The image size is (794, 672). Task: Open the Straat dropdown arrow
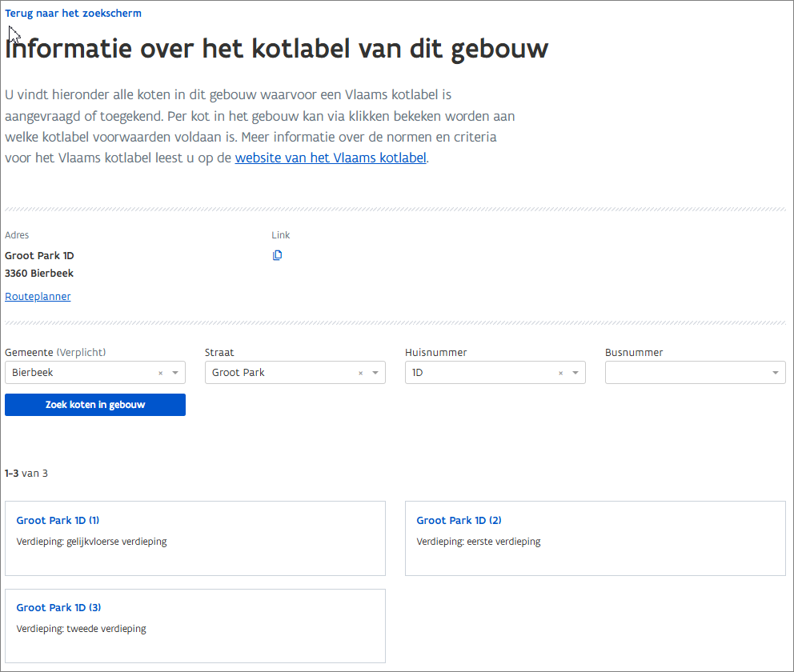pyautogui.click(x=375, y=373)
